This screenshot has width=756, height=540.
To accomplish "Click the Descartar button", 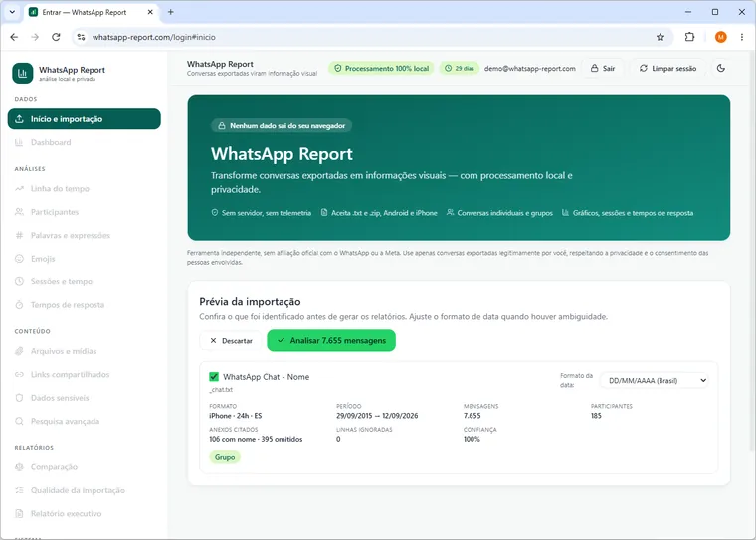I will tap(231, 341).
